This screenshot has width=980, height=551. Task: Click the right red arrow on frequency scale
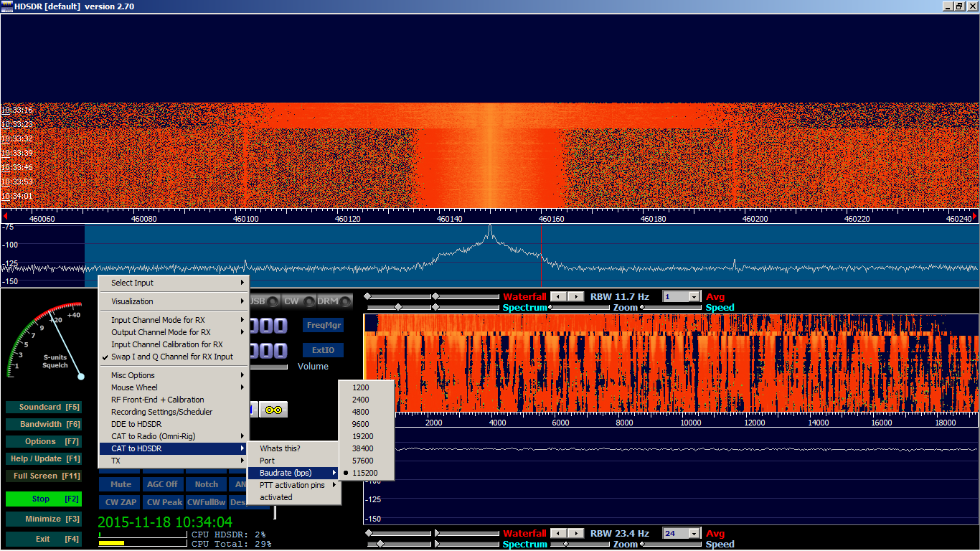tap(975, 215)
